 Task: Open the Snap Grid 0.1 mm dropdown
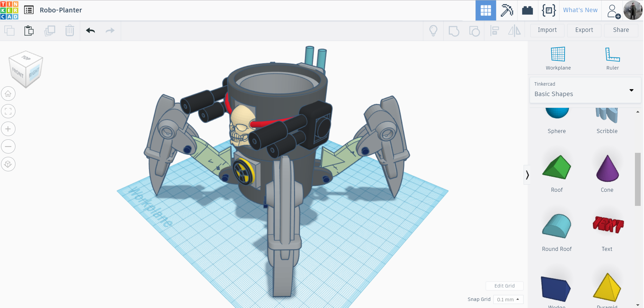pos(508,299)
